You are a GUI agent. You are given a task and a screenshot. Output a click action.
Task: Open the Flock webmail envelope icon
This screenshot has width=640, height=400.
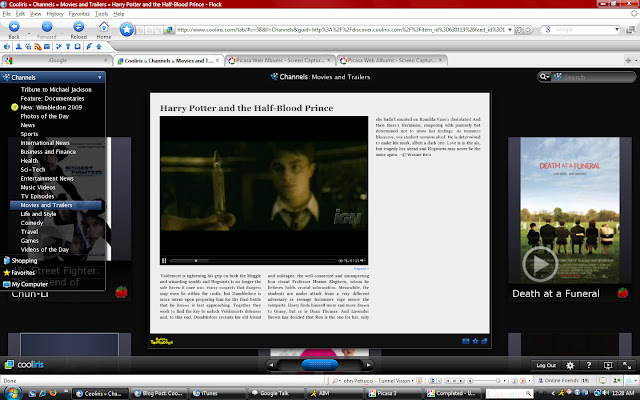47,47
